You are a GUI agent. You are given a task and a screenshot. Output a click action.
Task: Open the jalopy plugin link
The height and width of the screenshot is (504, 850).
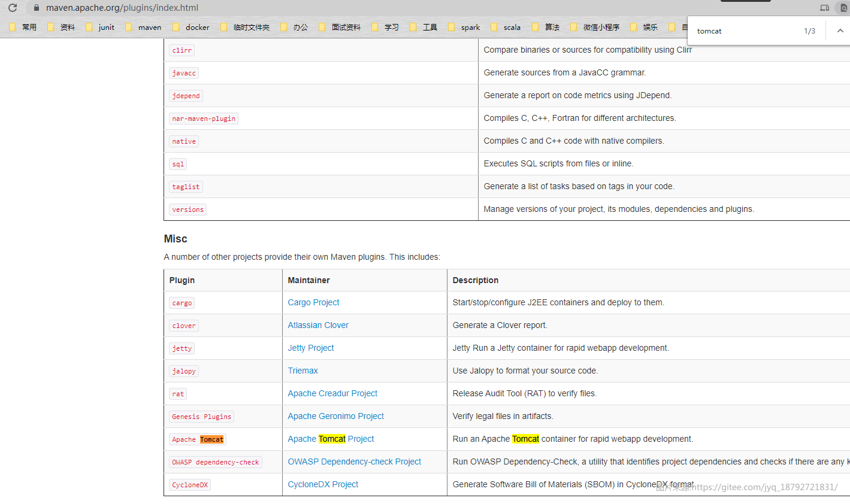tap(184, 371)
